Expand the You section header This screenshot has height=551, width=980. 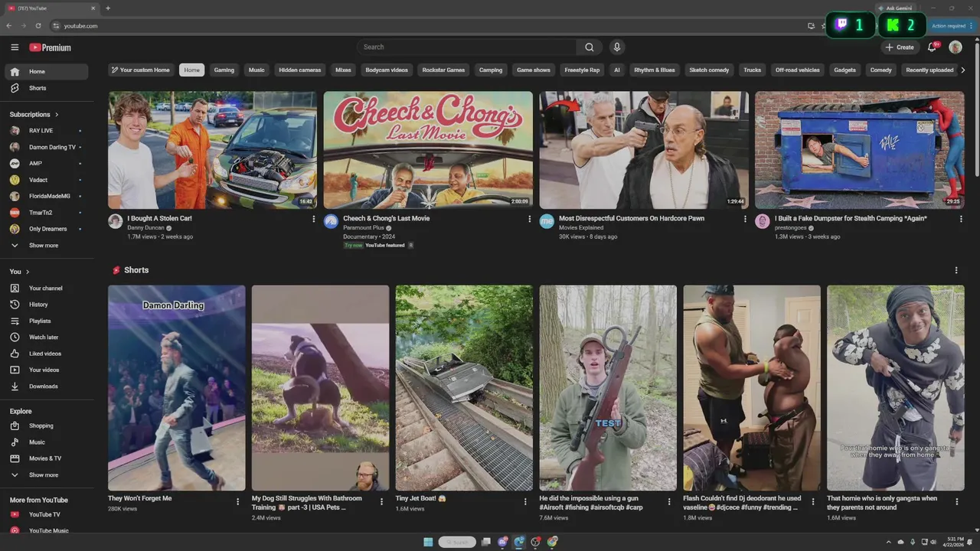20,272
